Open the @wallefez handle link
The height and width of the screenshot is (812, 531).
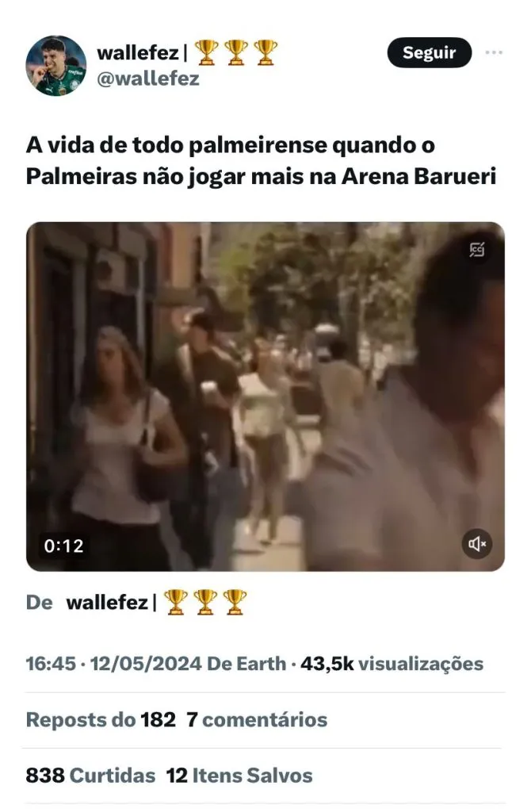pyautogui.click(x=148, y=79)
